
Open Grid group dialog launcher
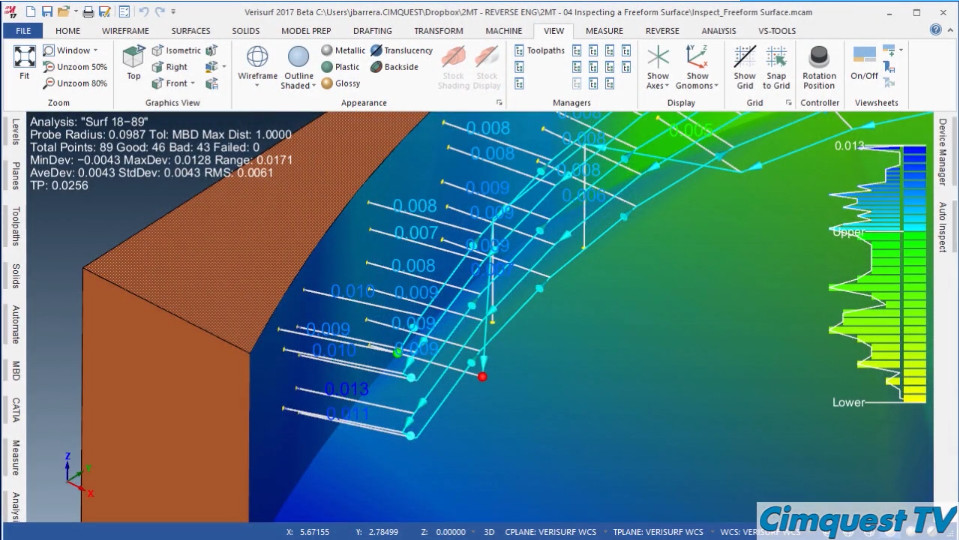(x=788, y=103)
